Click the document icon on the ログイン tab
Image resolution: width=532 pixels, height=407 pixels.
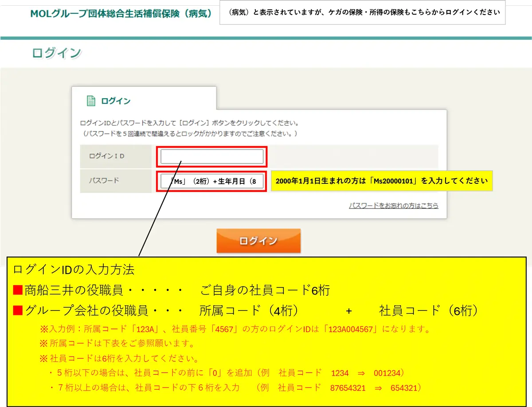click(x=92, y=101)
